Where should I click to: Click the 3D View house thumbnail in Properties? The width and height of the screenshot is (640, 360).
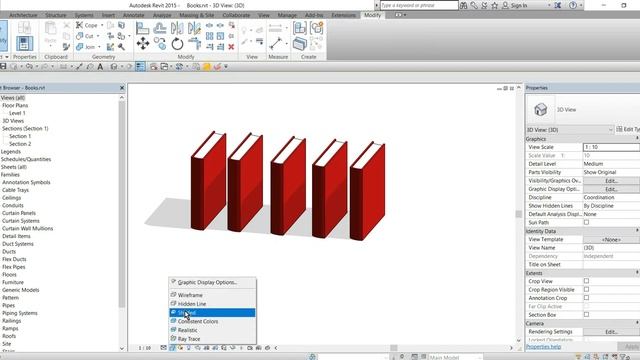coord(540,109)
